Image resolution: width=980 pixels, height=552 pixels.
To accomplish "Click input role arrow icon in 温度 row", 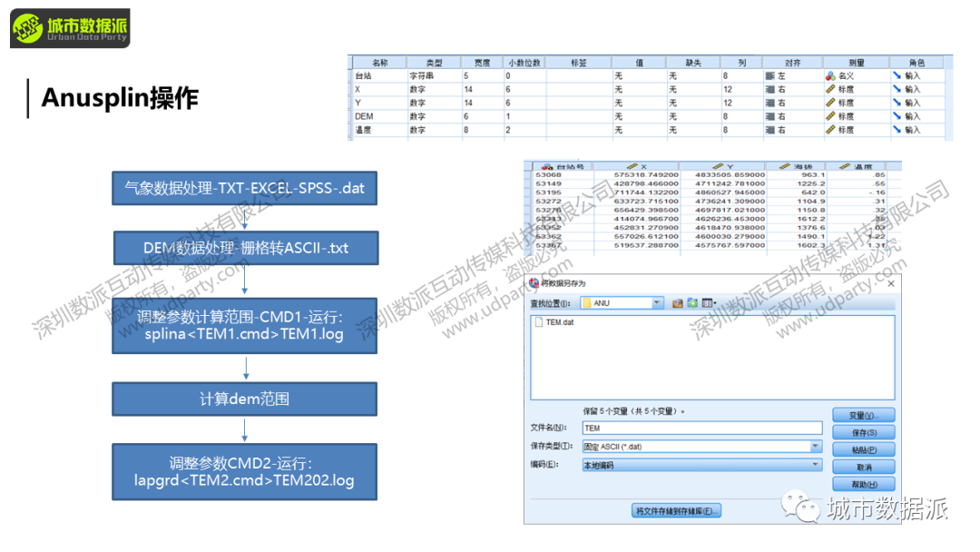I will (x=897, y=130).
